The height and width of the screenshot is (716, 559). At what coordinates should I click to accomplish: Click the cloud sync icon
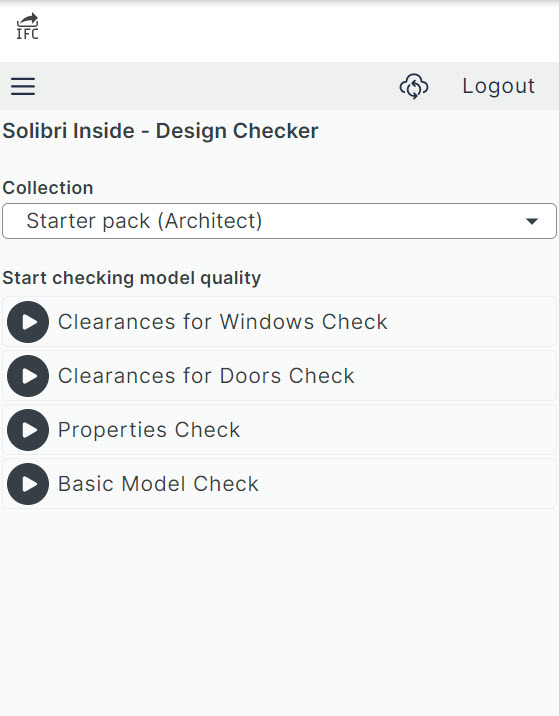(414, 86)
